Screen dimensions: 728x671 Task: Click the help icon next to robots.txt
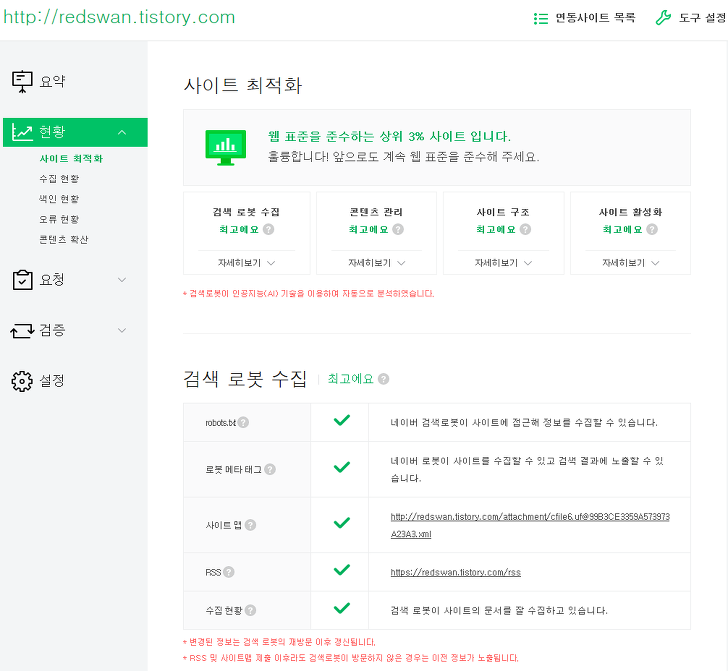243,423
